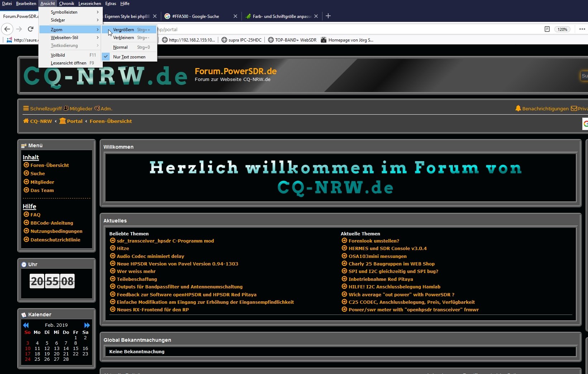
Task: Click the Adm. gear icon in navbar
Action: pyautogui.click(x=97, y=108)
